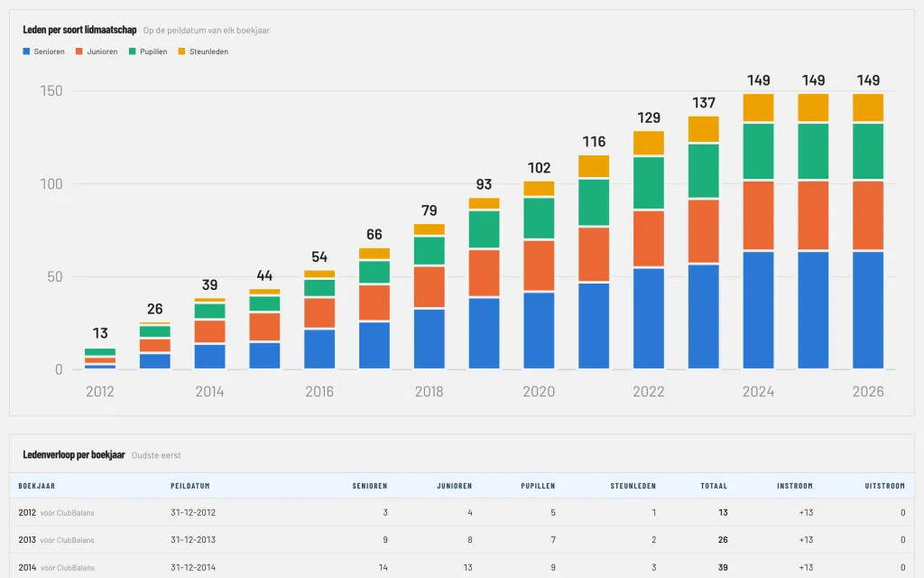This screenshot has height=578, width=924.
Task: Click the 2020 x-axis label
Action: pos(540,392)
